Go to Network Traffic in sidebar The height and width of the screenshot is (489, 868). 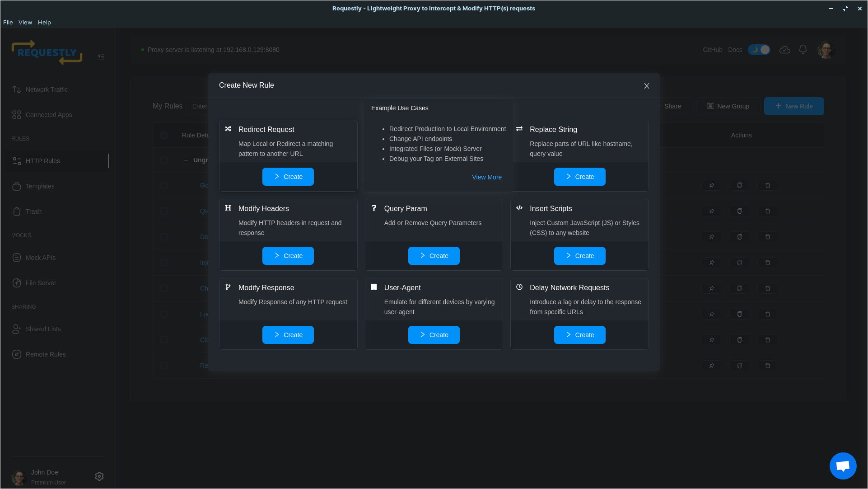(58, 89)
